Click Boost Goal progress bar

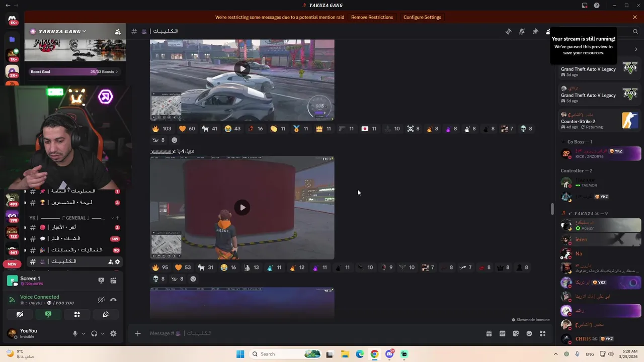(x=75, y=72)
